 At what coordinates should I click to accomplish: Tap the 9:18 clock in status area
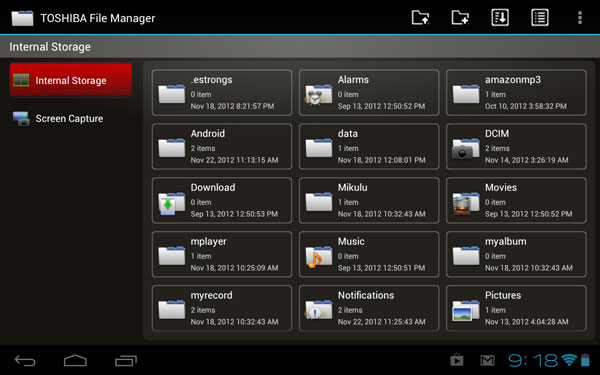(533, 360)
